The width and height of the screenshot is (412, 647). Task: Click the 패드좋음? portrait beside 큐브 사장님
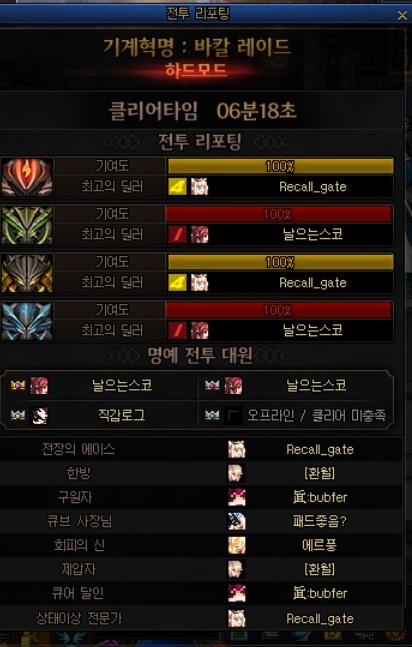click(237, 521)
